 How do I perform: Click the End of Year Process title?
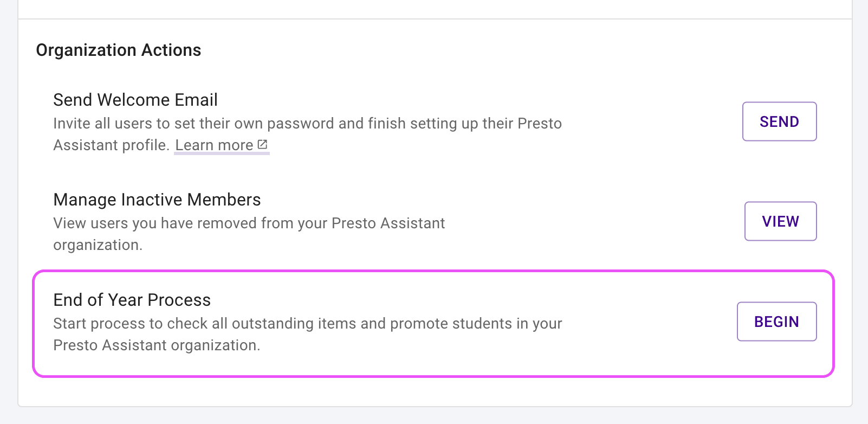(132, 300)
